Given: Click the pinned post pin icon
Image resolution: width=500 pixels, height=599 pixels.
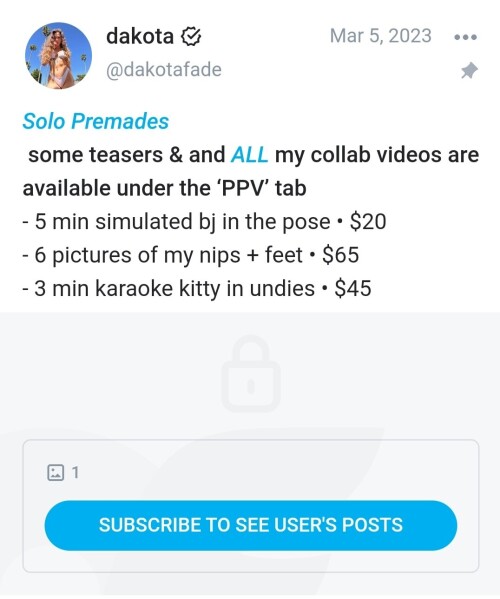Looking at the screenshot, I should pyautogui.click(x=469, y=70).
